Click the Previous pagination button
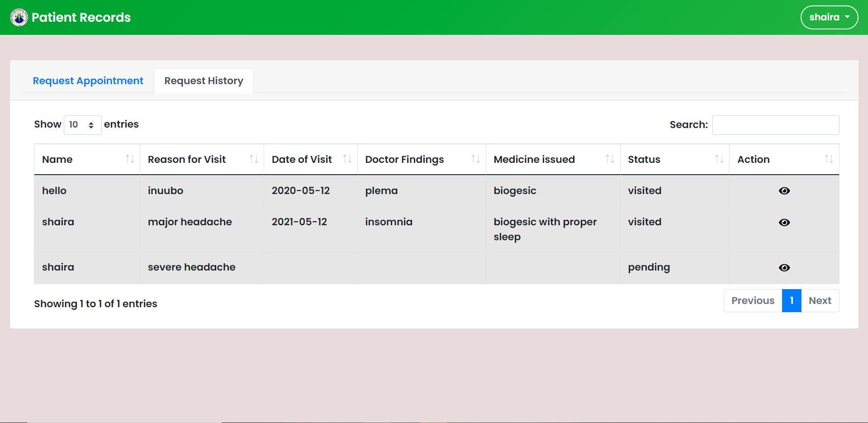The image size is (868, 423). coord(753,300)
